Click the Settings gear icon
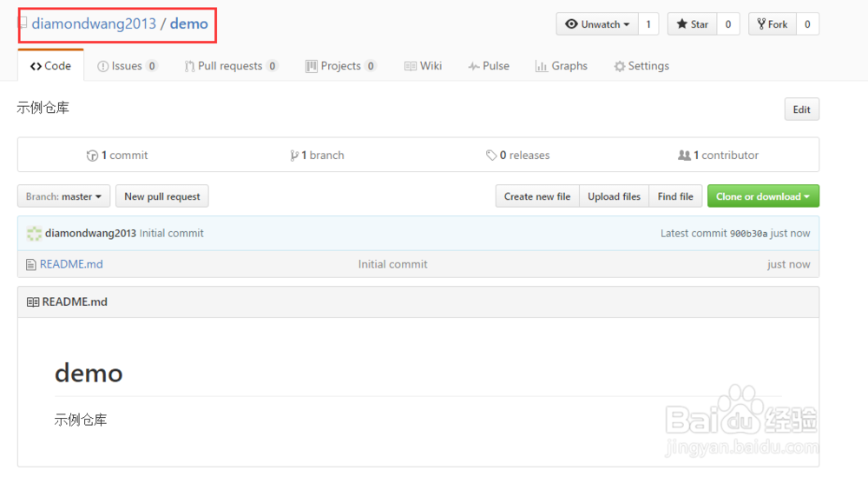The width and height of the screenshot is (868, 477). tap(620, 67)
